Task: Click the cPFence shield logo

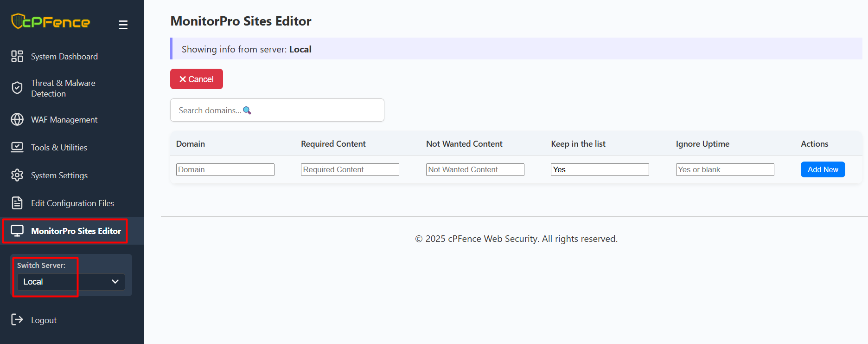Action: pyautogui.click(x=18, y=21)
